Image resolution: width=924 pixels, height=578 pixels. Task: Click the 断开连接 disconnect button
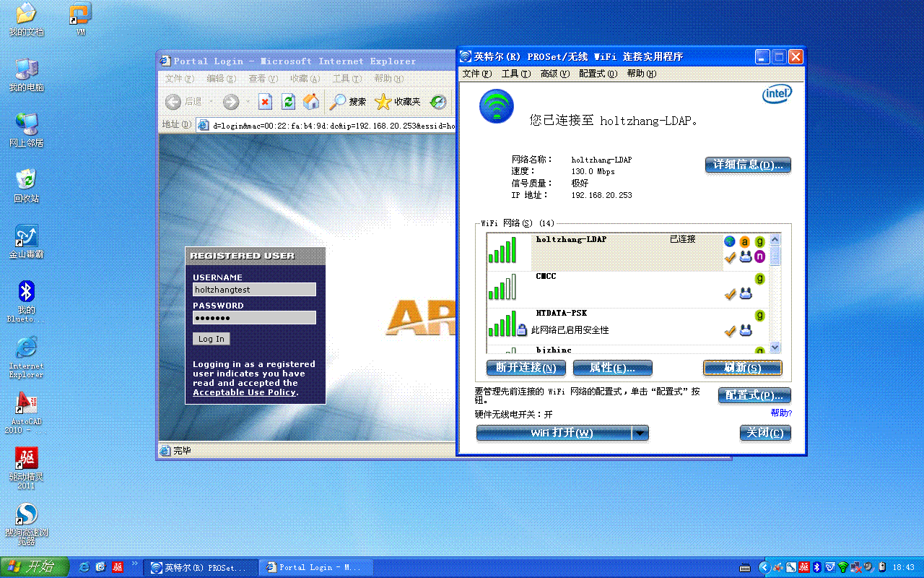[x=526, y=368]
